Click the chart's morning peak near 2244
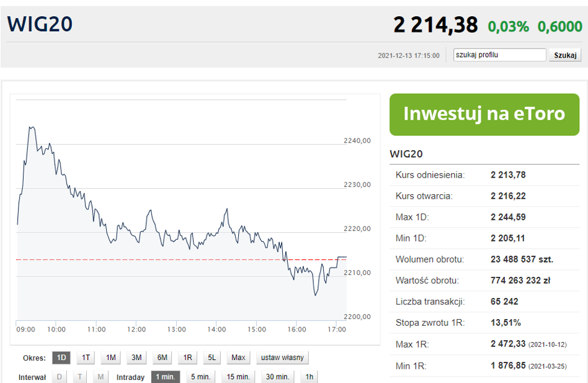Screen dimensions: 588x383 coord(32,127)
